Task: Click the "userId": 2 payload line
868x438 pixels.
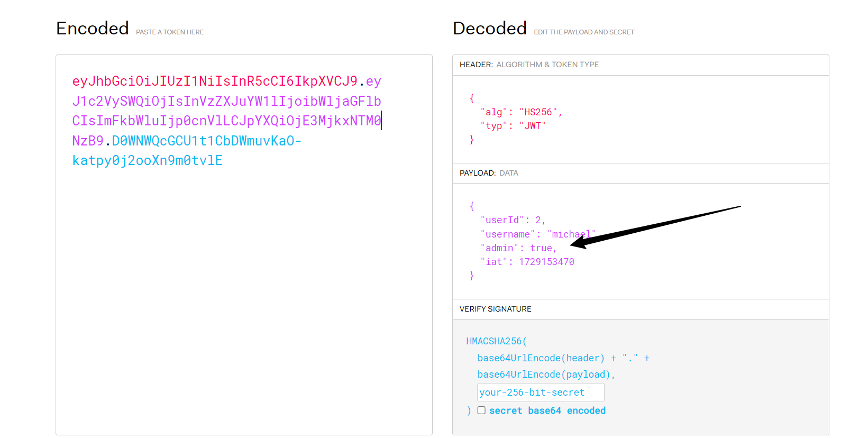Action: [513, 220]
